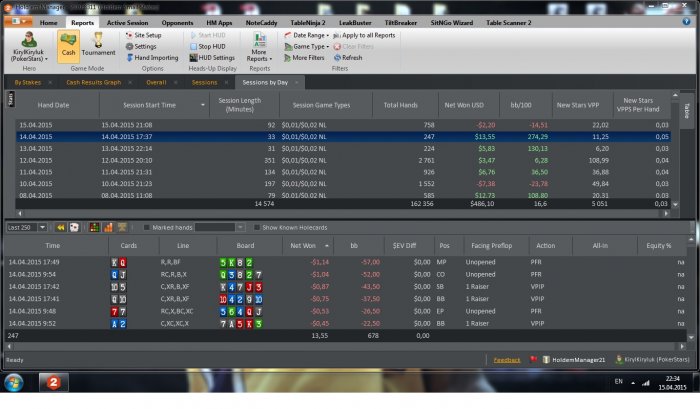The width and height of the screenshot is (700, 409).
Task: Open the LeakBuster tab
Action: [x=355, y=22]
